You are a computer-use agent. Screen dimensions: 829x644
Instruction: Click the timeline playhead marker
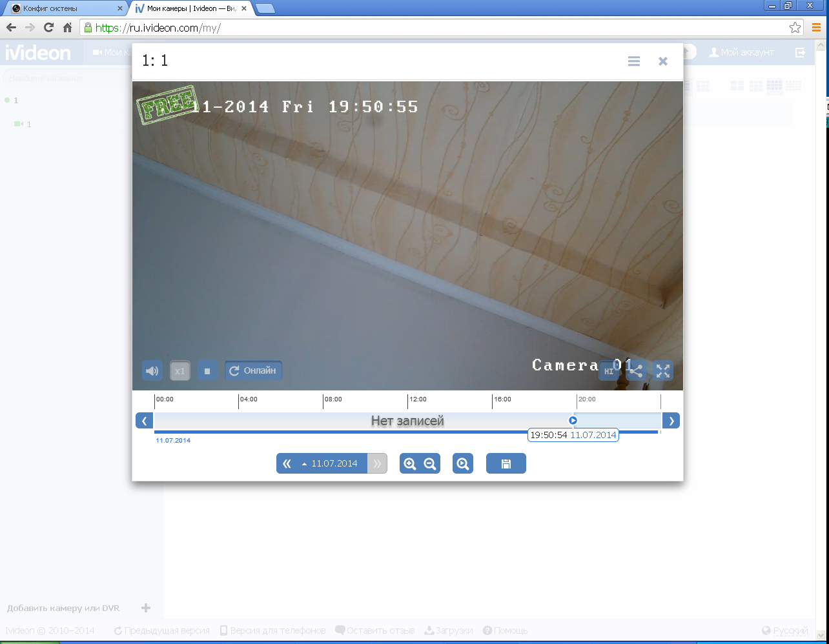coord(573,420)
